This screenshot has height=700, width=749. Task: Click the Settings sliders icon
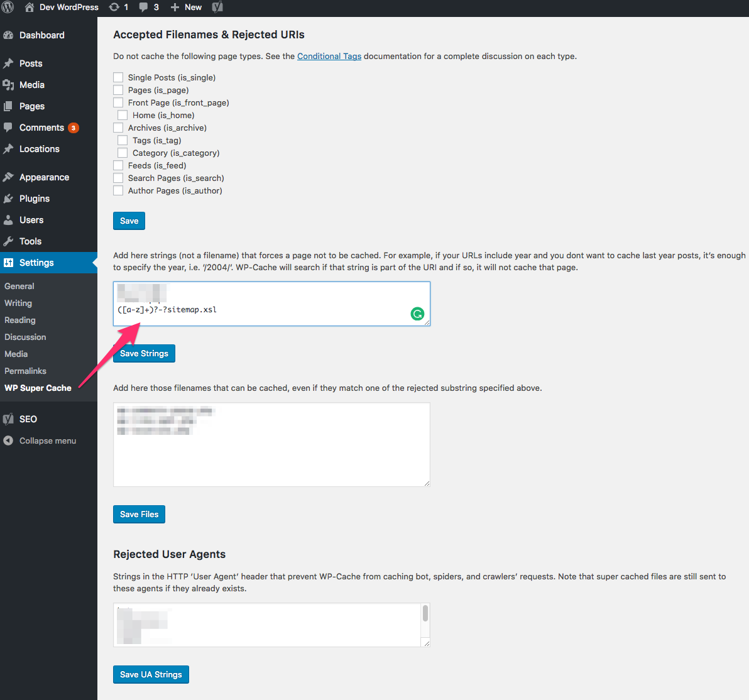(x=8, y=263)
